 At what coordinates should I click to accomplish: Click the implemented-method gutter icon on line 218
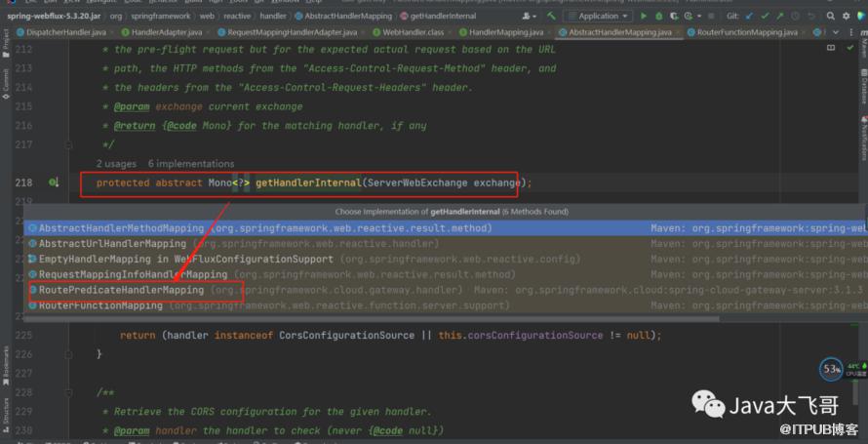tap(54, 183)
